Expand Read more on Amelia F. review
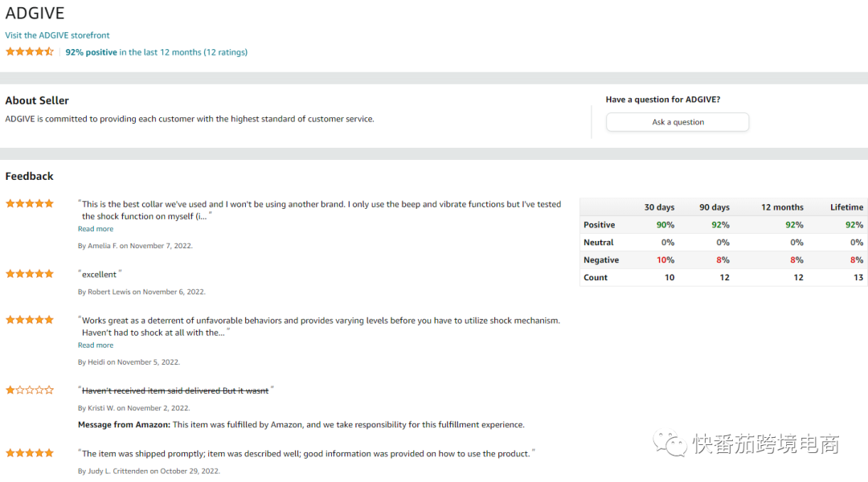The image size is (868, 482). 96,229
